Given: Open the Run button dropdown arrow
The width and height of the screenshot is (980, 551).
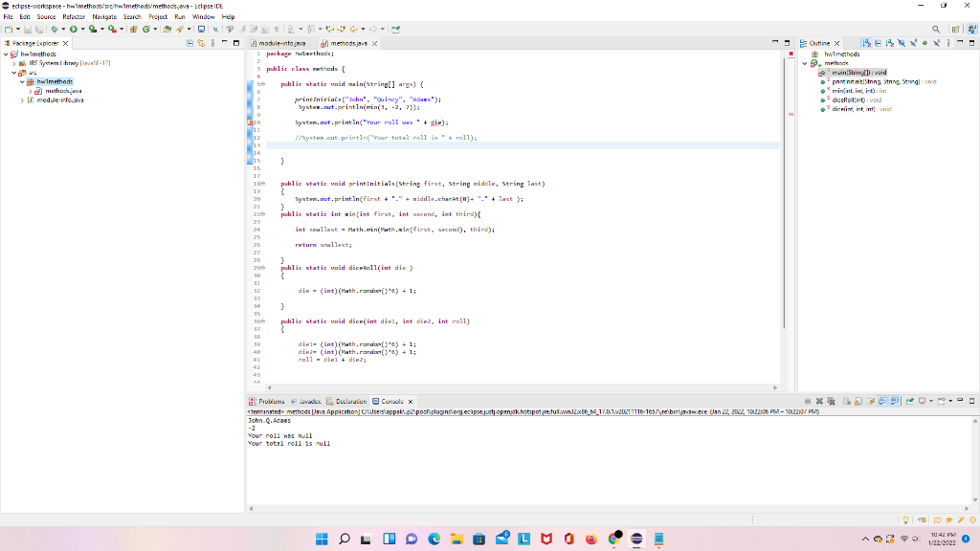Looking at the screenshot, I should tap(82, 29).
